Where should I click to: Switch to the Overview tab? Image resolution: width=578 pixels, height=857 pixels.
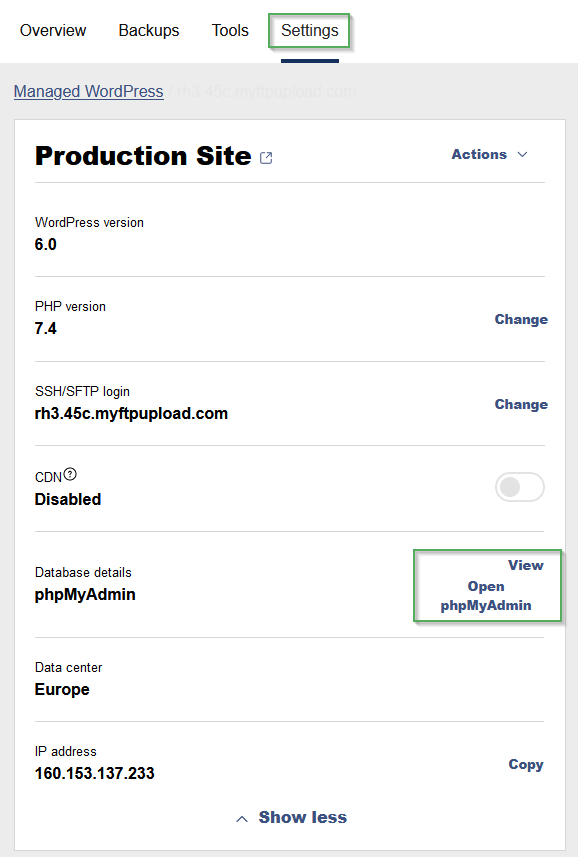click(x=53, y=31)
